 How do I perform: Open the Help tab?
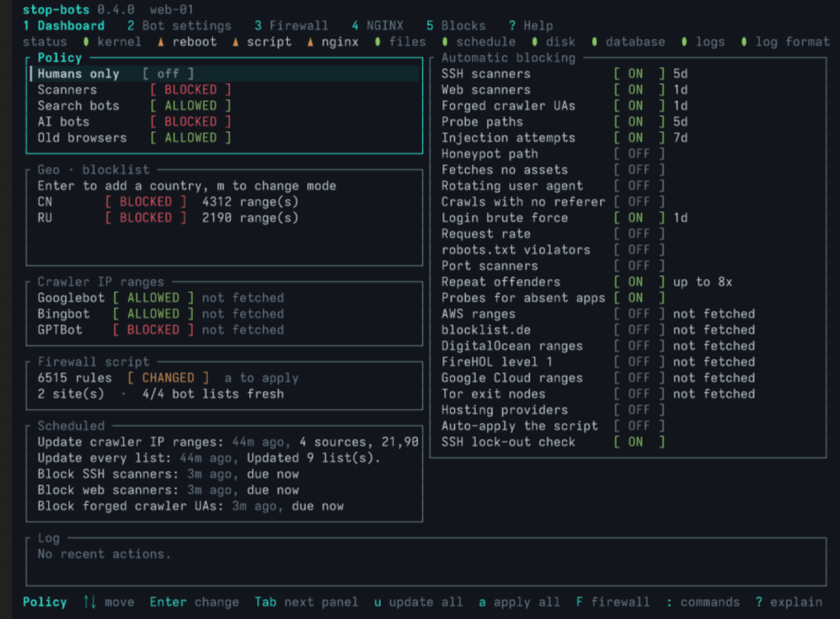(x=530, y=26)
